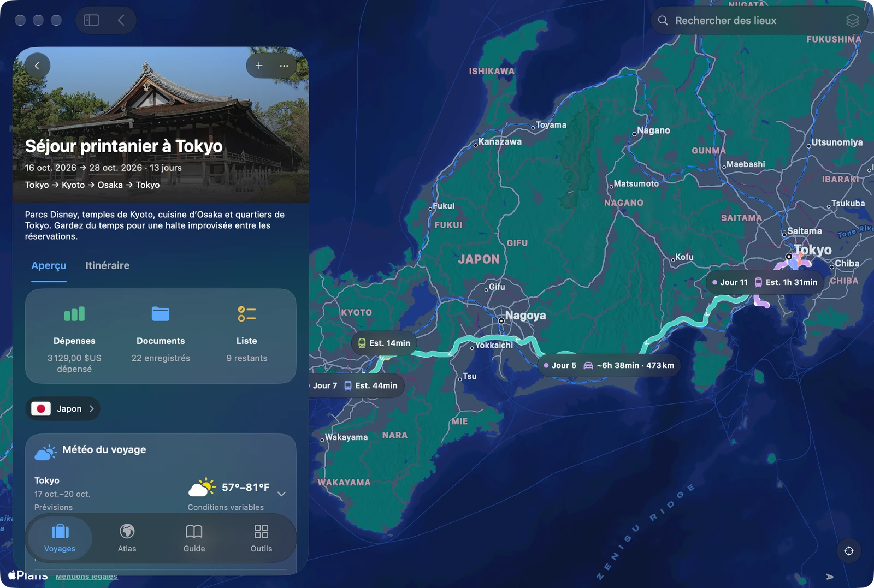Open the three-dot more options menu

[284, 66]
